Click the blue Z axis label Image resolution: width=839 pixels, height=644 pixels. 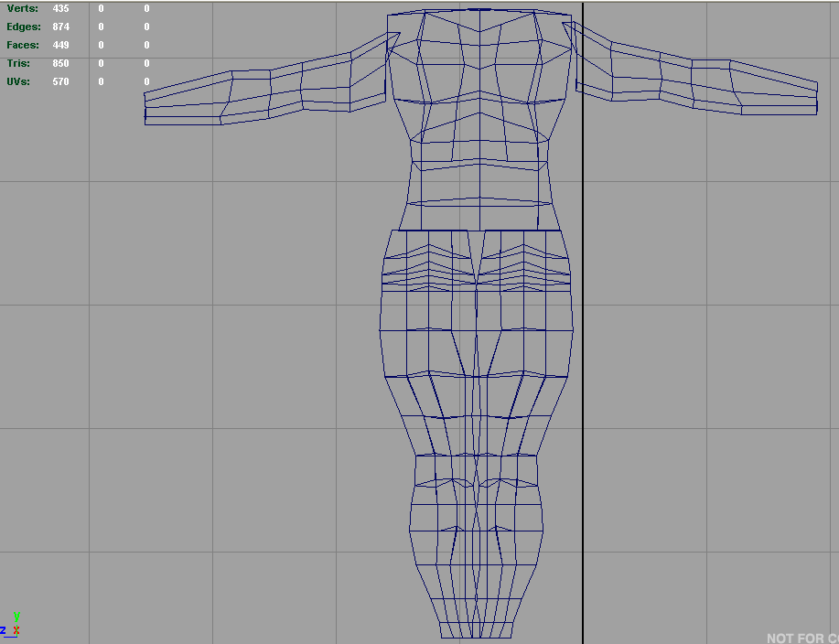[x=3, y=629]
